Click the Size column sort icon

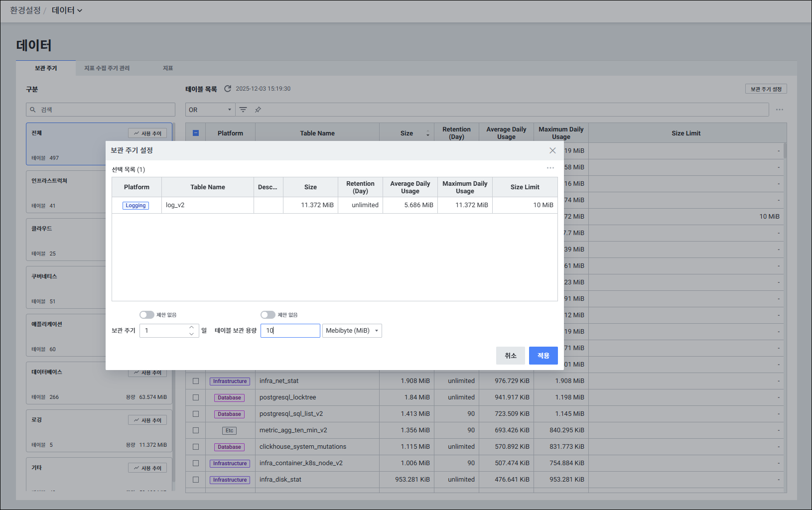pyautogui.click(x=427, y=133)
